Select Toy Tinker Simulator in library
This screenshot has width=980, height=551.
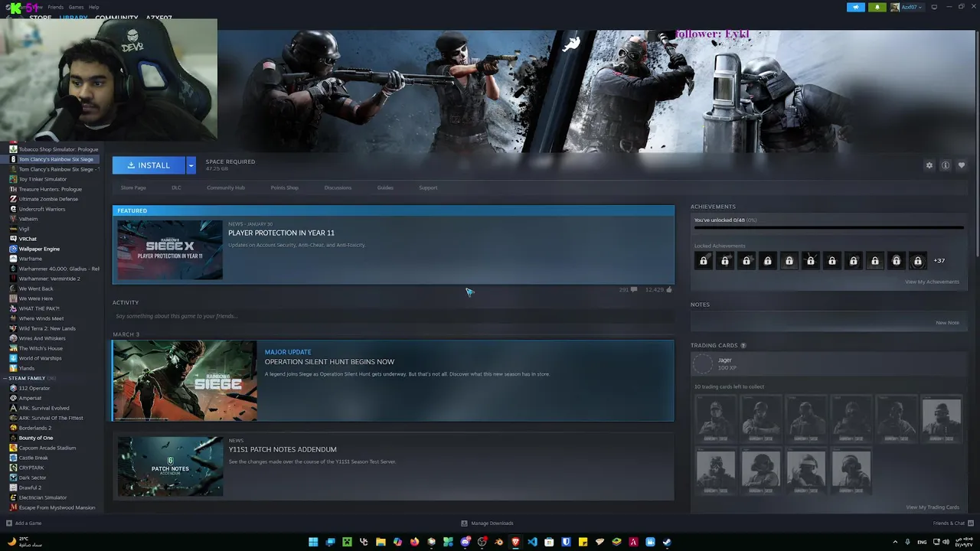pos(43,179)
